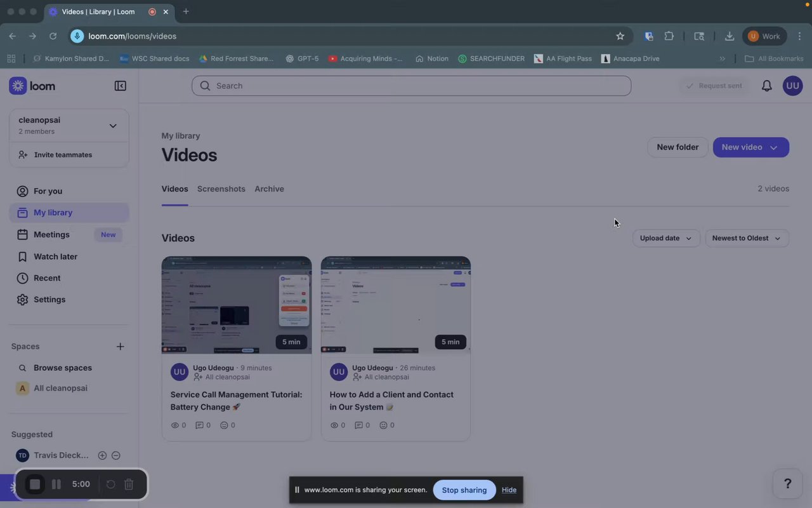Click the New folder button

[678, 147]
